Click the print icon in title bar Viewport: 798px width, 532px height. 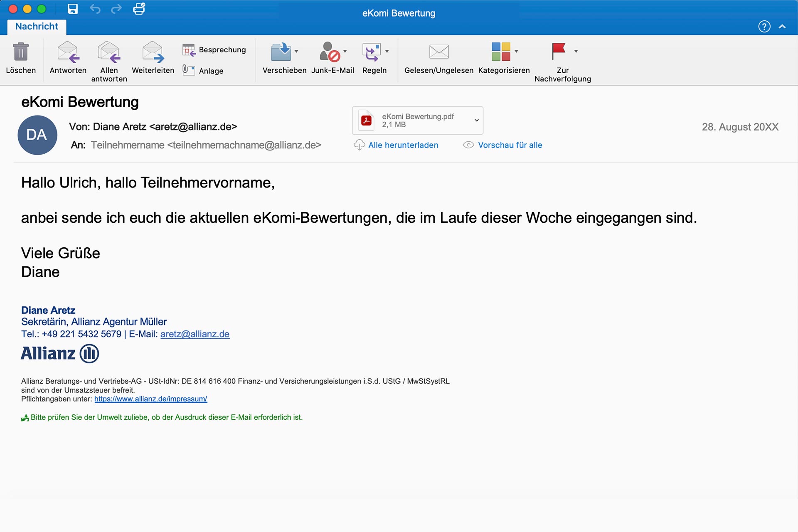[x=139, y=9]
